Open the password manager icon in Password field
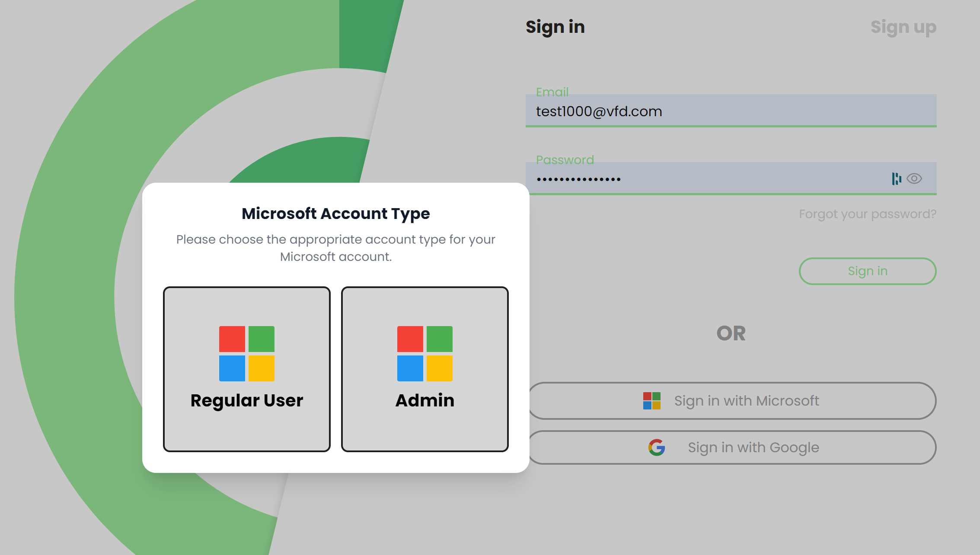The height and width of the screenshot is (555, 980). tap(896, 178)
